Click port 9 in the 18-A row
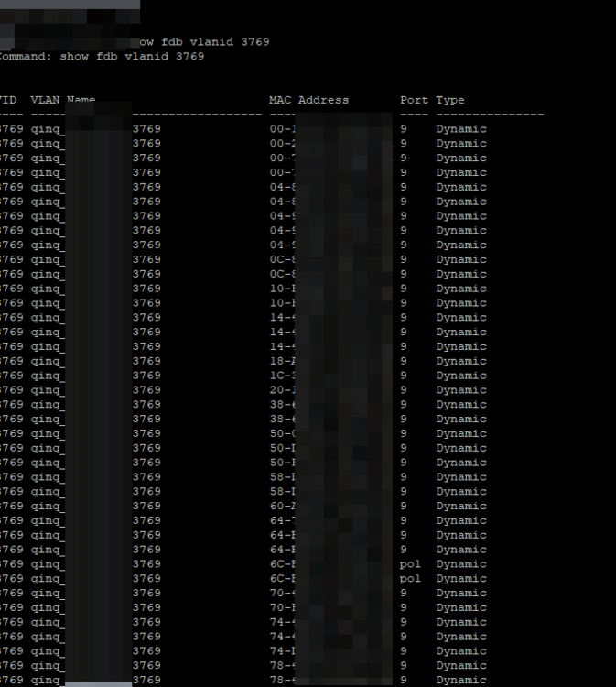This screenshot has height=687, width=616. pos(404,361)
